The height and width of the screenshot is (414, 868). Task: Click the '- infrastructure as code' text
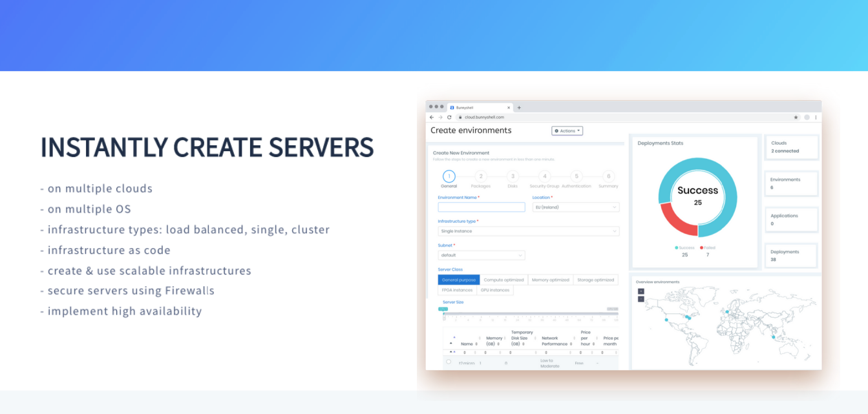click(105, 250)
